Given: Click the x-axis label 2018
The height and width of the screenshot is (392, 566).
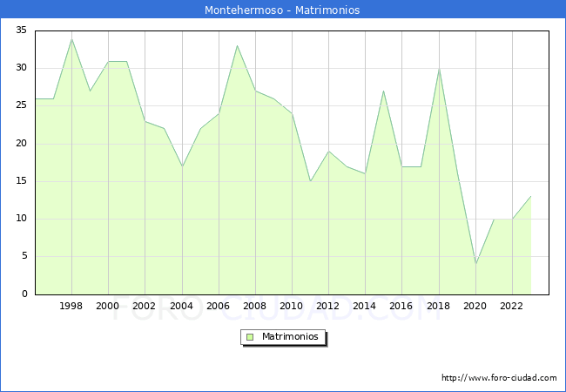Looking at the screenshot, I should click(x=439, y=306).
